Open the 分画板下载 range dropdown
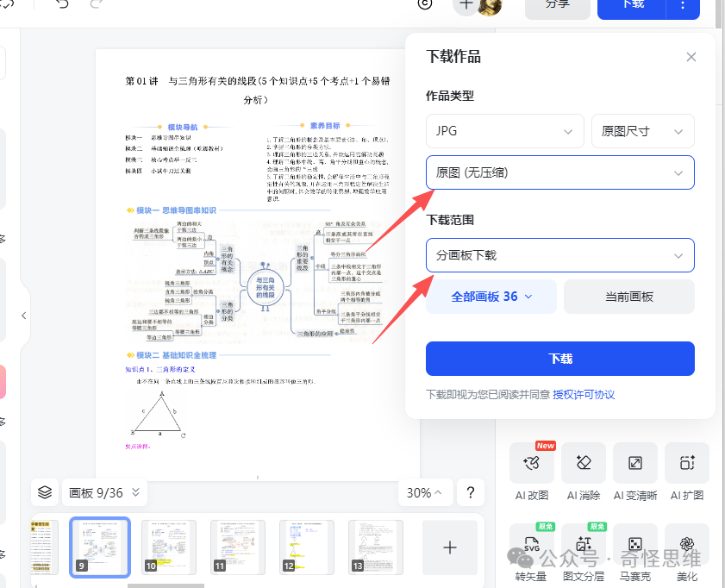The width and height of the screenshot is (725, 588). [x=559, y=255]
